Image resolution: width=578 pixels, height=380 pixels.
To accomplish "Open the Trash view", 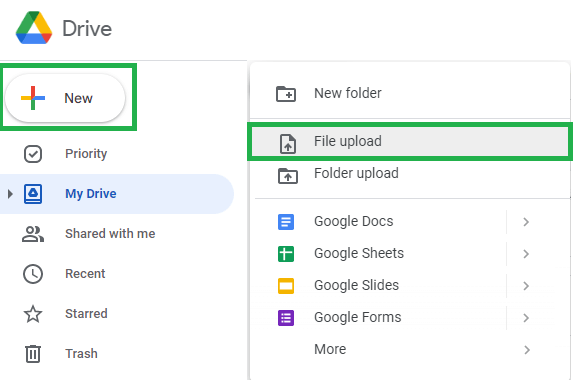I will pos(81,354).
